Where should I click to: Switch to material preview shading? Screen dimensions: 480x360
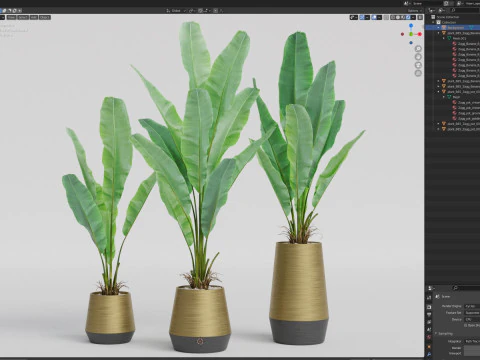tap(403, 17)
